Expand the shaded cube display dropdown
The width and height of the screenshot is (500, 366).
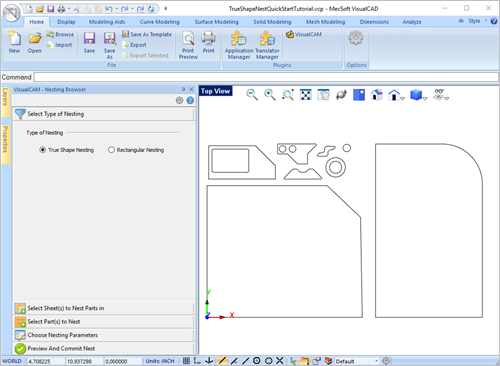tap(425, 98)
